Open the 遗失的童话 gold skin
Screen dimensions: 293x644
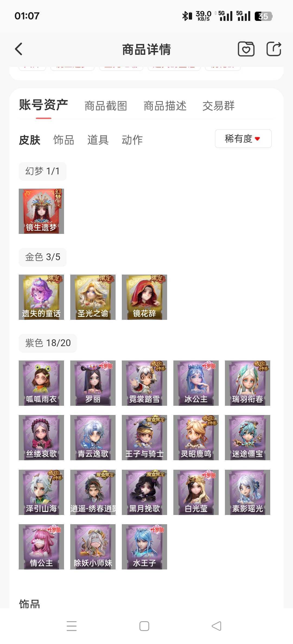[x=41, y=297]
